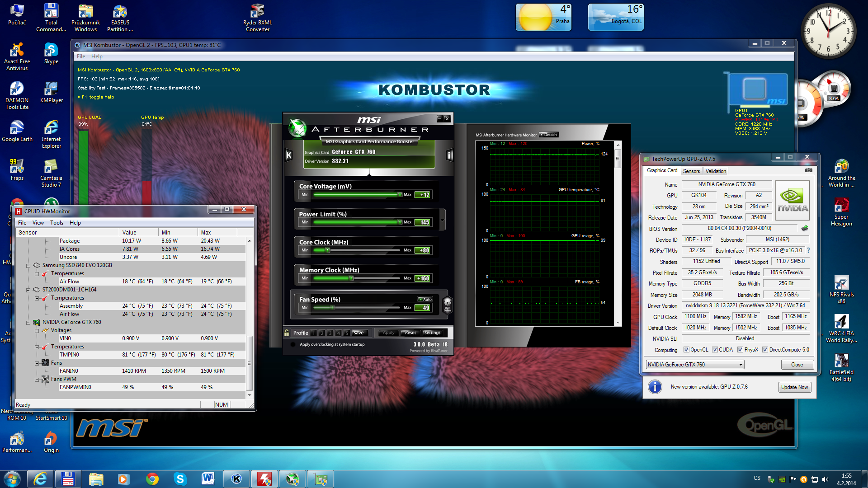Open Origin desktop shortcut

point(51,441)
